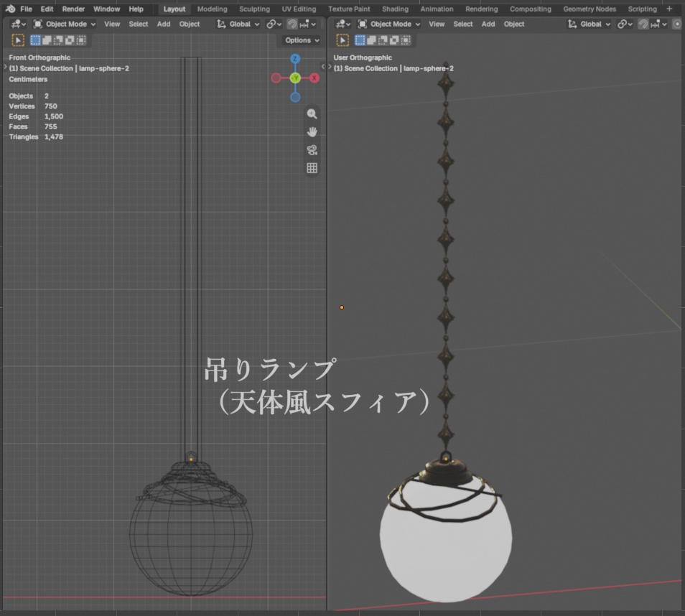Open the Select menu in the right viewport
The width and height of the screenshot is (685, 616).
pos(463,24)
